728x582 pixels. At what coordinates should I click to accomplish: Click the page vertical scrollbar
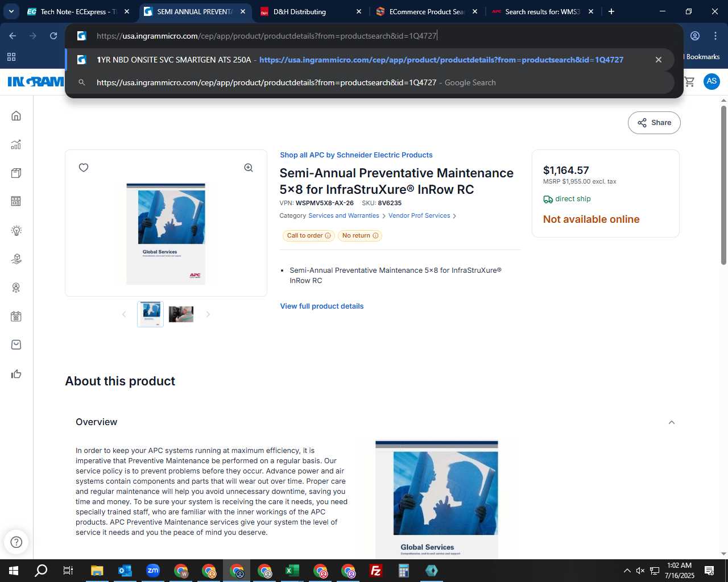point(723,185)
